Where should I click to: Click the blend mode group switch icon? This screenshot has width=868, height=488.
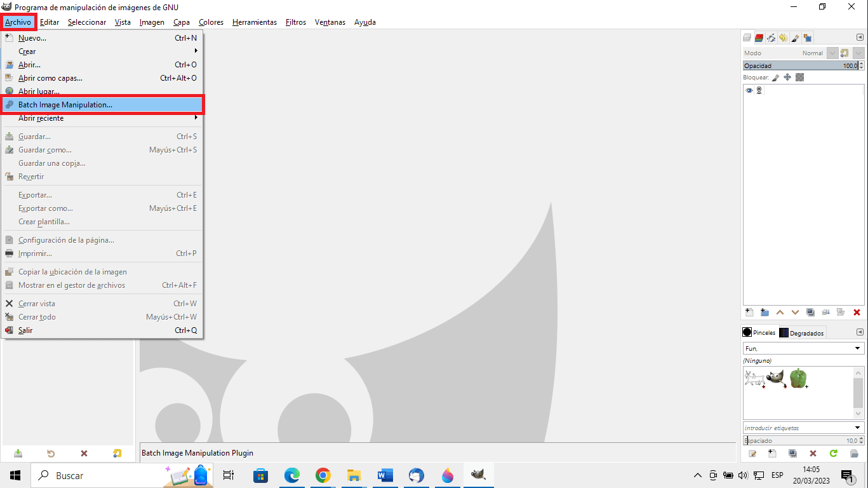tap(845, 53)
